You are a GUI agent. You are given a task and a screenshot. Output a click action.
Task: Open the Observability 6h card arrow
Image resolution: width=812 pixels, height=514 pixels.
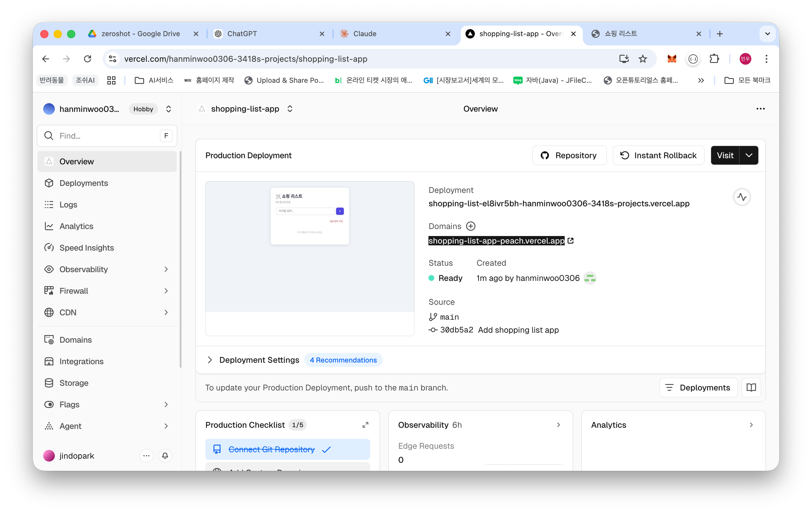click(559, 425)
